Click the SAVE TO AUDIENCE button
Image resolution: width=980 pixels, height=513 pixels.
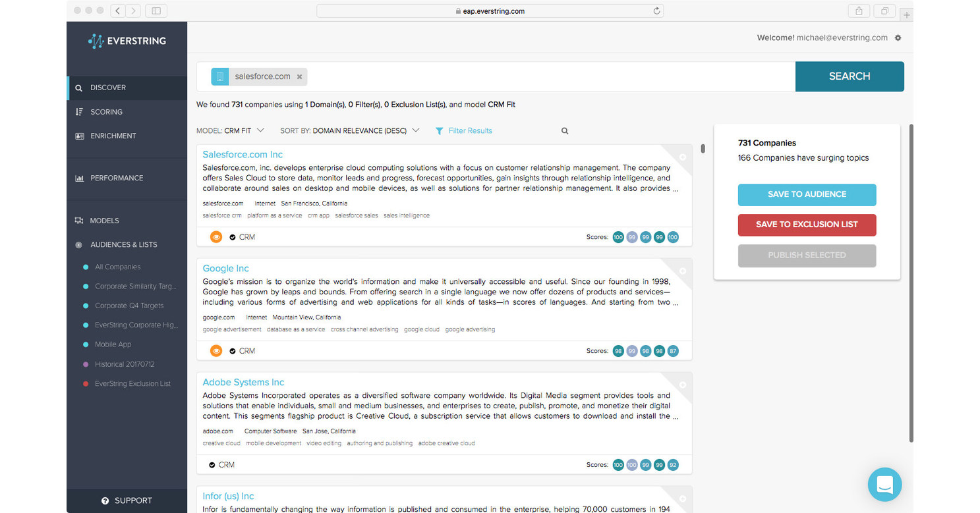807,194
